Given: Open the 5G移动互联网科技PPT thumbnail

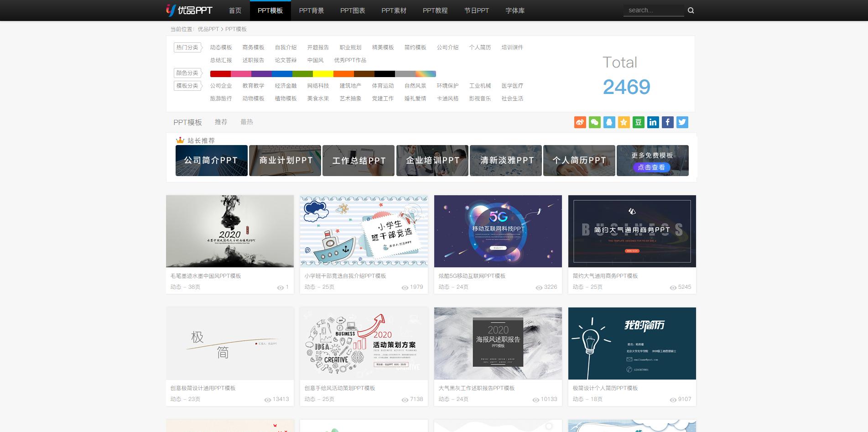Looking at the screenshot, I should (x=498, y=231).
